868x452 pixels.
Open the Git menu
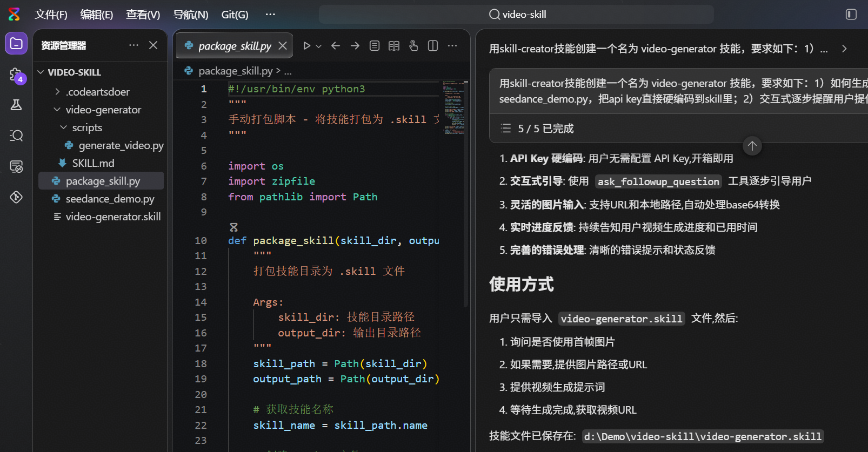[235, 15]
